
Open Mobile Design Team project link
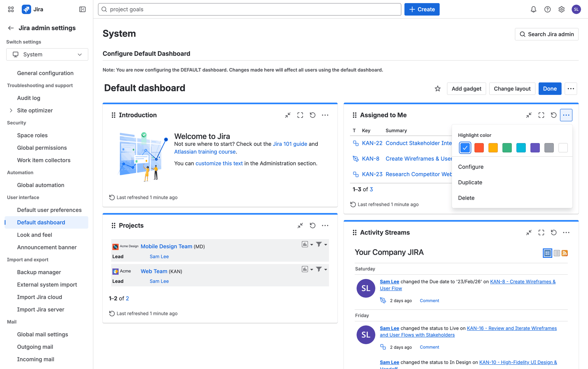pos(166,247)
